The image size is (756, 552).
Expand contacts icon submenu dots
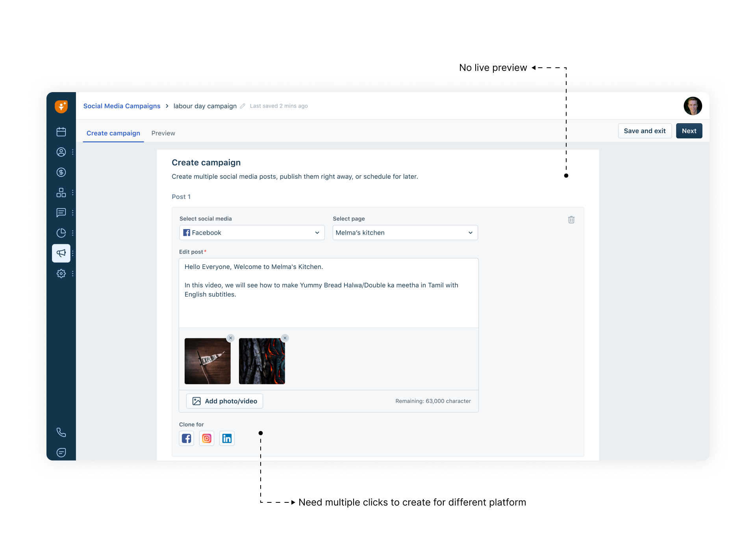click(x=73, y=152)
